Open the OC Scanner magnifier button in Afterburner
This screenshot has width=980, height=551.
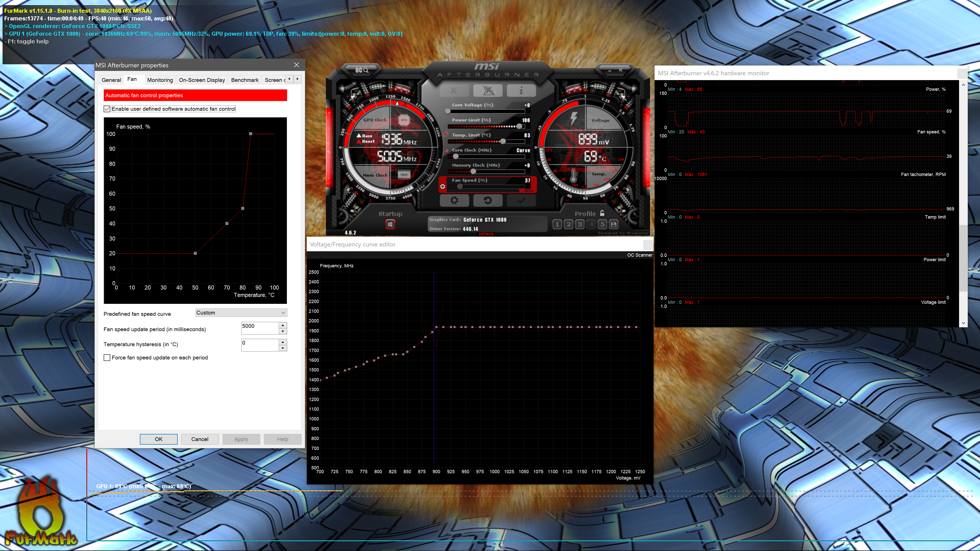point(362,70)
